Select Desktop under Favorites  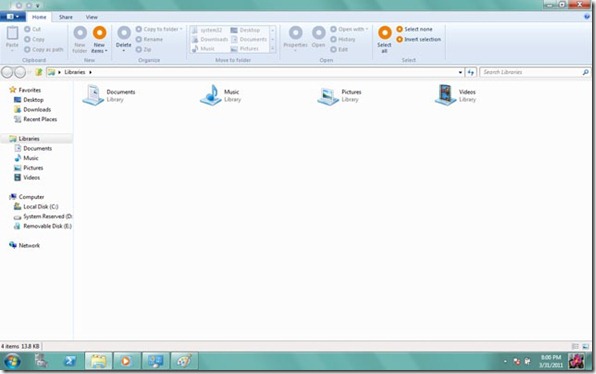pos(29,100)
